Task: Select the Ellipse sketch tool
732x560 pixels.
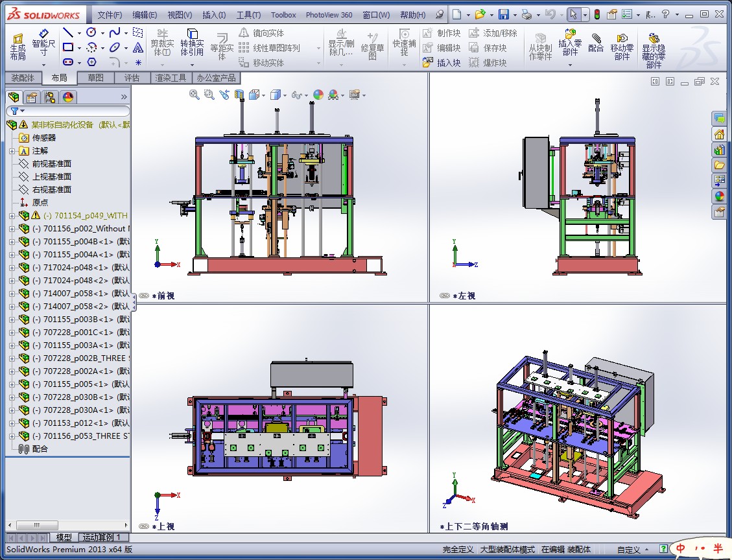Action: click(114, 47)
